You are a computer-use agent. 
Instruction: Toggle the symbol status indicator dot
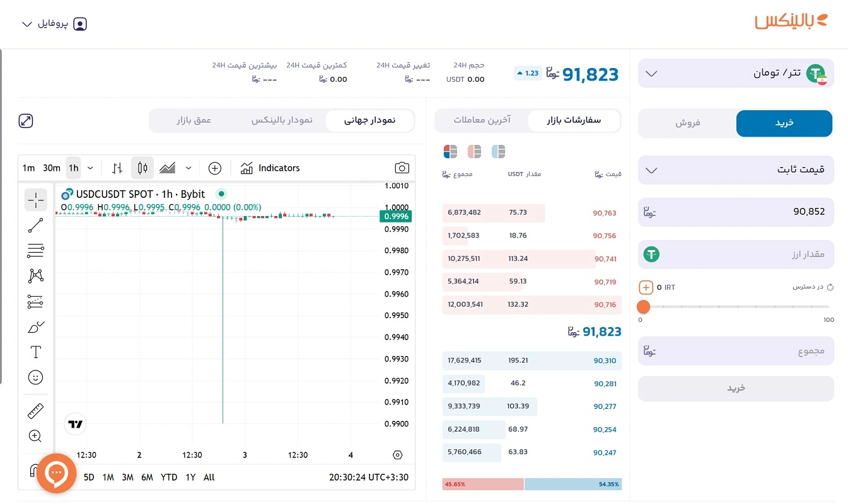tap(221, 194)
